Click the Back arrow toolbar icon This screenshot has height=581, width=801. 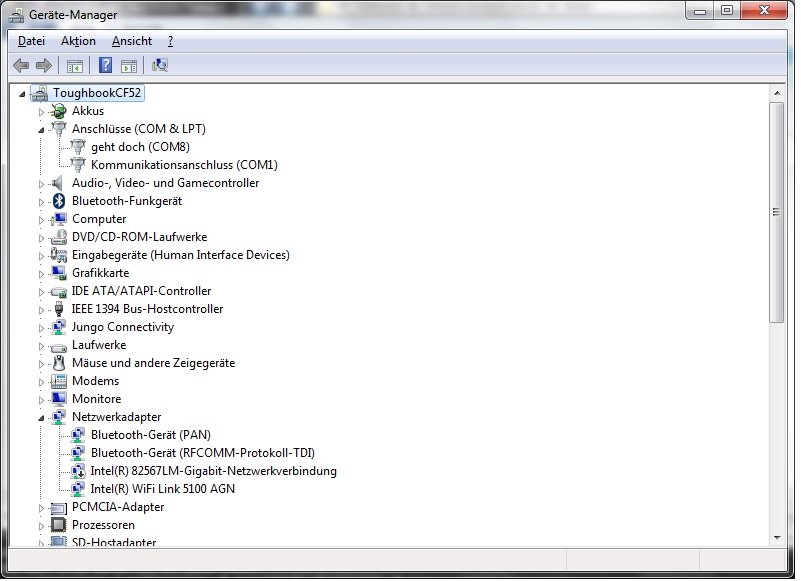21,65
